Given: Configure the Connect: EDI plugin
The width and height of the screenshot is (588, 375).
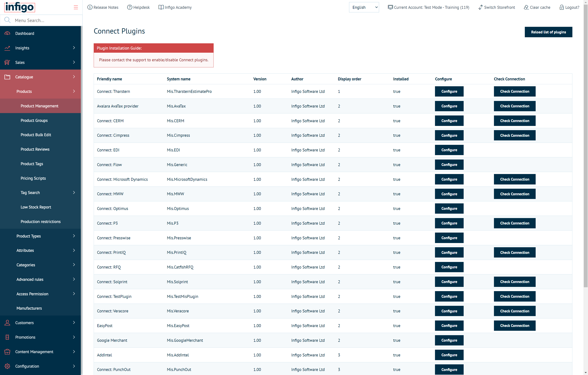Looking at the screenshot, I should pos(449,150).
